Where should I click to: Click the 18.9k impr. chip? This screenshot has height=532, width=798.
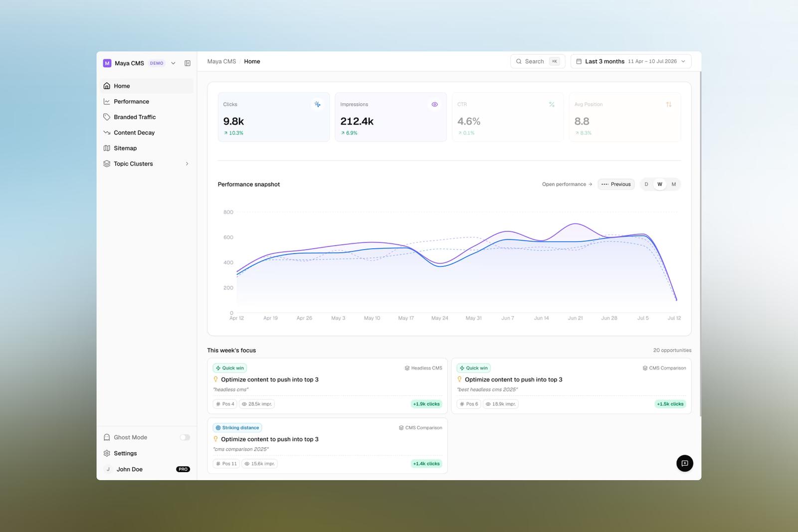tap(501, 404)
